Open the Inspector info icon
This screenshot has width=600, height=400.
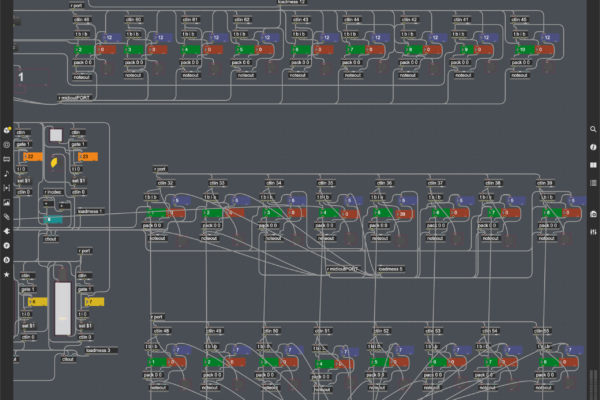[593, 147]
